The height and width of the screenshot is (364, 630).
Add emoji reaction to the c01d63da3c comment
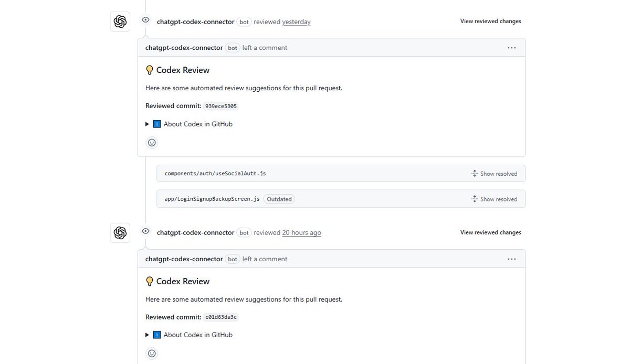152,354
